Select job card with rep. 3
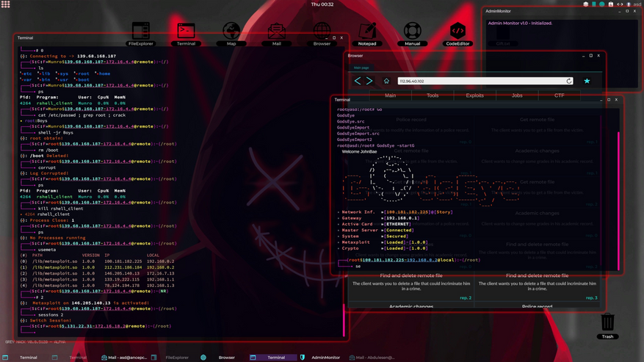Screen dimensions: 644x362 [537, 287]
